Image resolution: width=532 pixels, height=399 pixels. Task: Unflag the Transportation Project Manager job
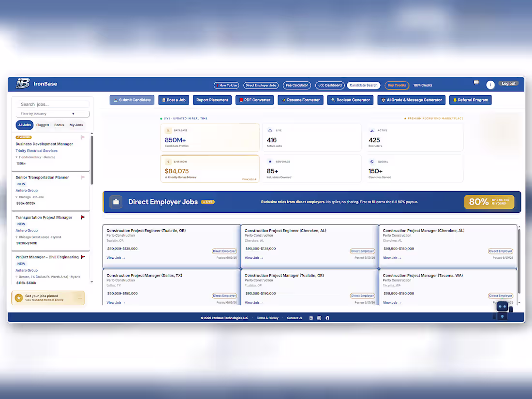[x=83, y=217]
